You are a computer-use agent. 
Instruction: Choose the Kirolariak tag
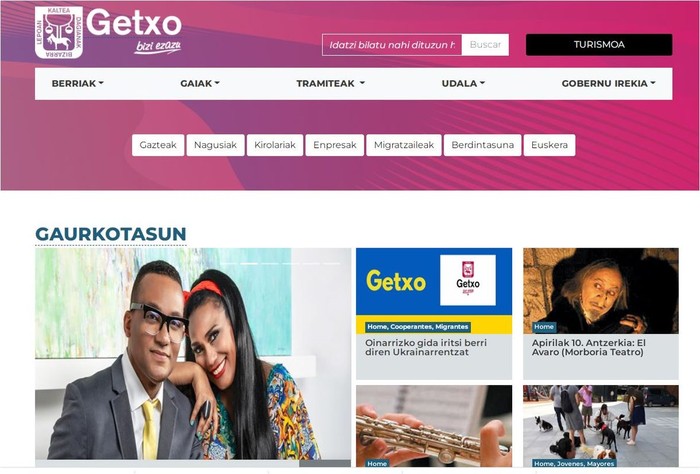click(x=275, y=145)
